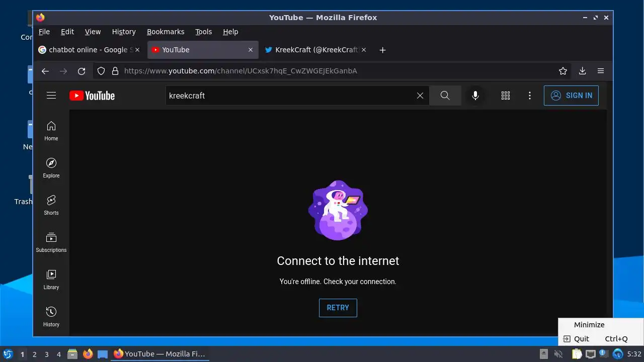The image size is (644, 362).
Task: Open the Bookmarks menu
Action: coord(166,32)
